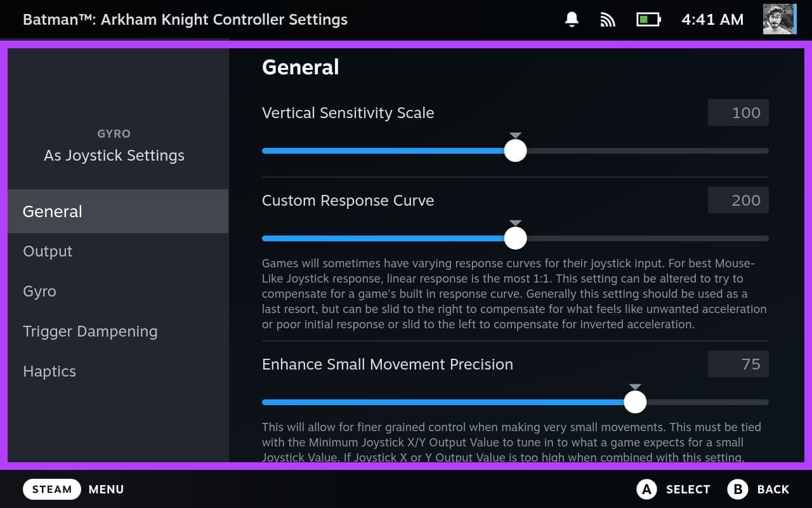Click the battery status icon
The height and width of the screenshot is (508, 812).
pyautogui.click(x=648, y=20)
